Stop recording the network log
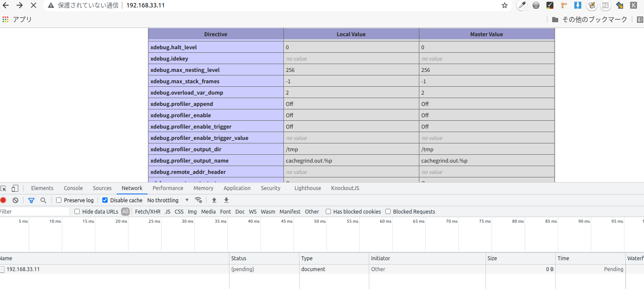 tap(4, 200)
